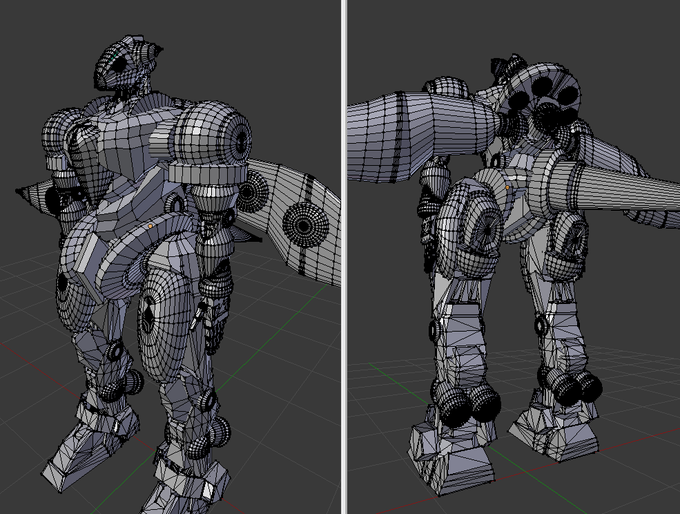
Task: Click the round end cap of the shoulder drum
Action: point(238,140)
